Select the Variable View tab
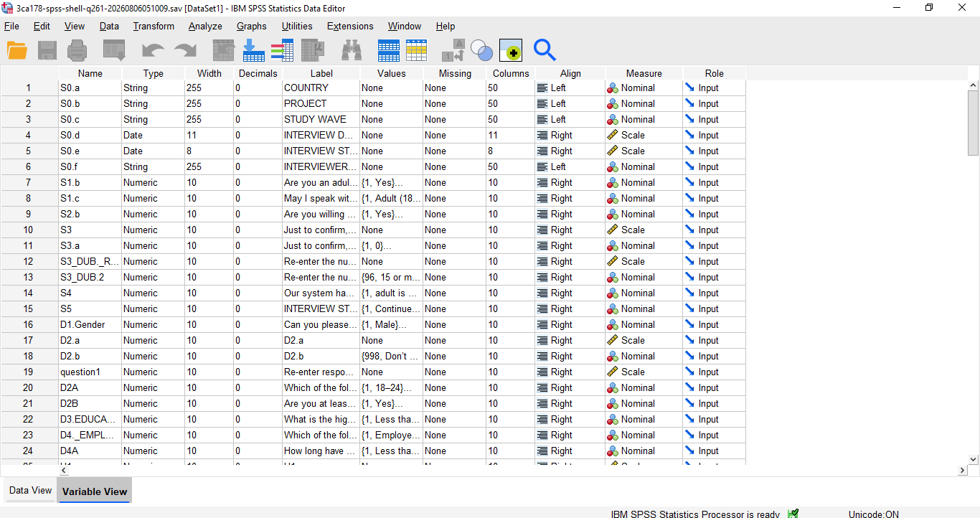Image resolution: width=980 pixels, height=518 pixels. 95,491
